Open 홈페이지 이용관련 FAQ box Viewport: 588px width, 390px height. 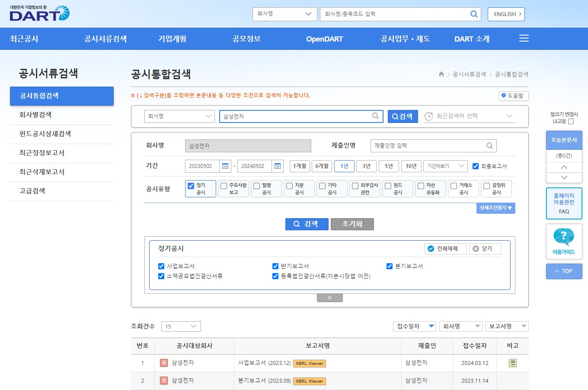coord(564,203)
